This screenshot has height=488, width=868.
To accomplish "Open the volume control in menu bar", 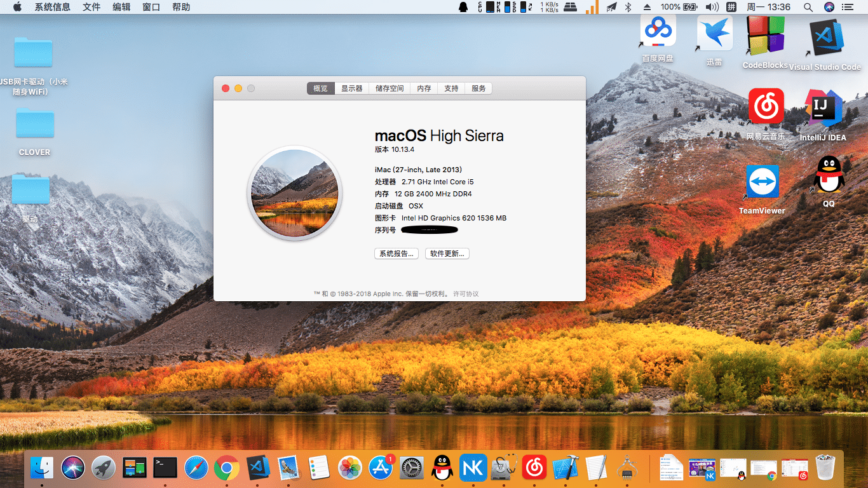I will point(712,7).
